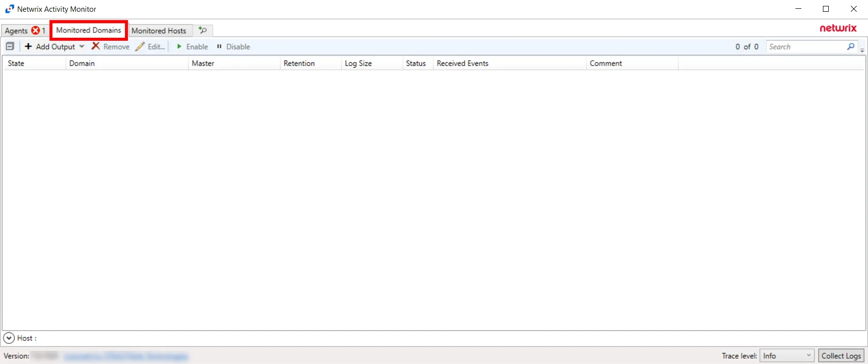Viewport: 868px width, 364px height.
Task: Switch to the Monitored Domains tab
Action: coord(89,30)
